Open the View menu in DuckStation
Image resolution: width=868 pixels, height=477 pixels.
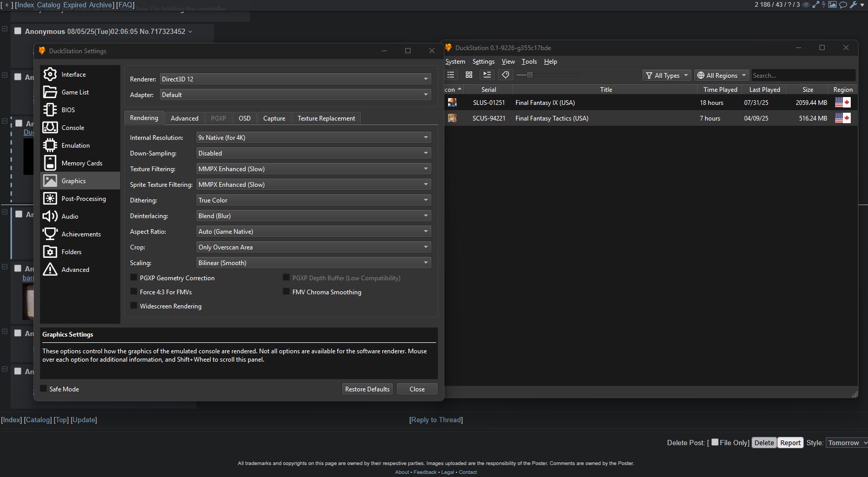[x=508, y=62]
